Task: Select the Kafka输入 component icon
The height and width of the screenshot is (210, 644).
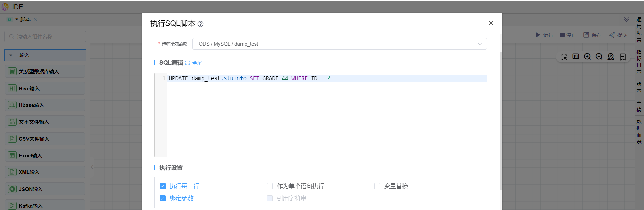Action: click(x=12, y=206)
